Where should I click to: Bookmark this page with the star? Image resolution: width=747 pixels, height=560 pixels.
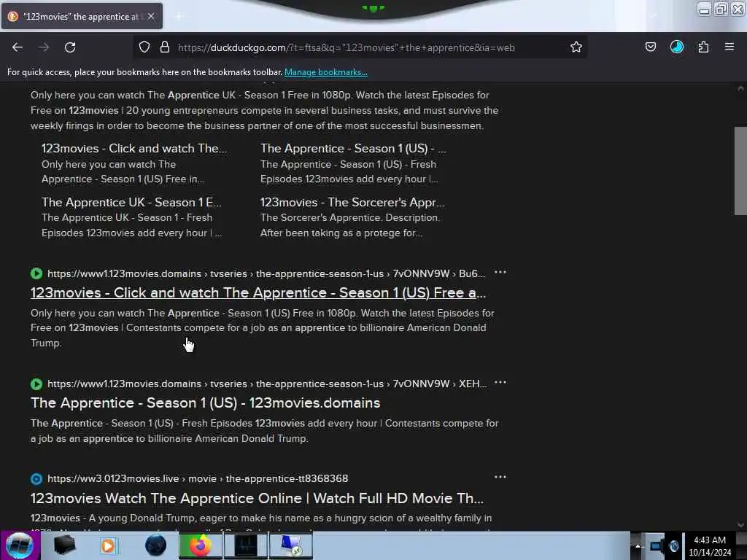click(x=576, y=47)
